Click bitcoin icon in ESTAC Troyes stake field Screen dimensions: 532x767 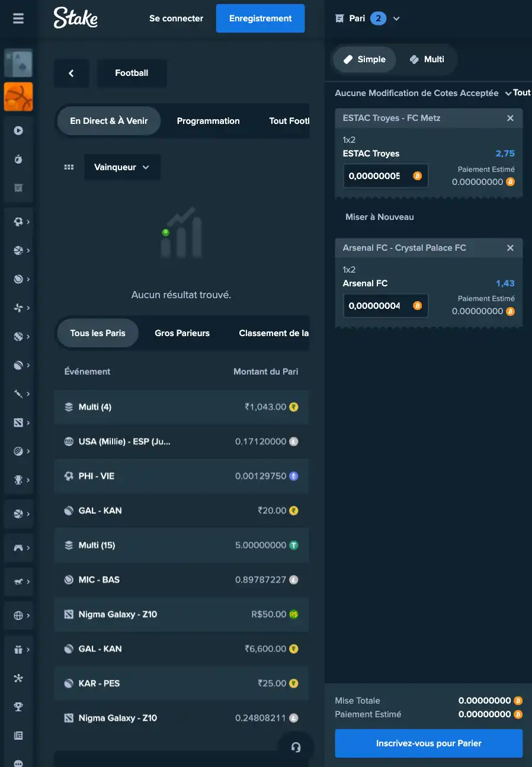[417, 176]
